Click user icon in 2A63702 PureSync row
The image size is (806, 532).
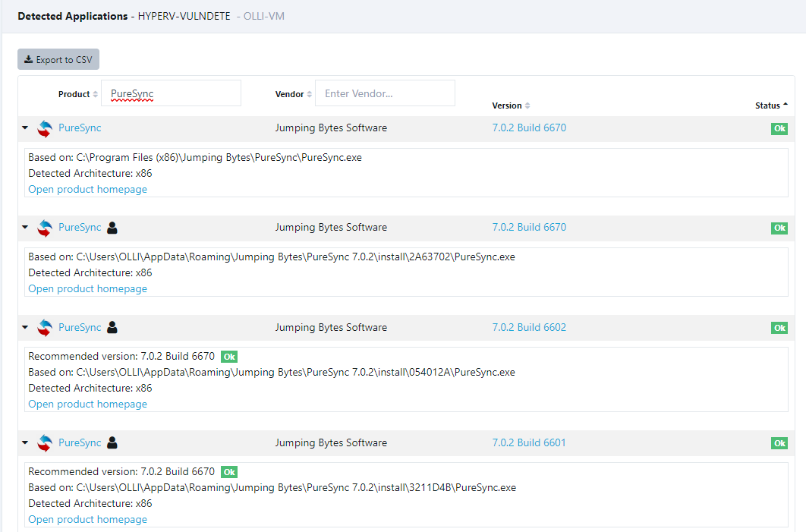(x=112, y=227)
